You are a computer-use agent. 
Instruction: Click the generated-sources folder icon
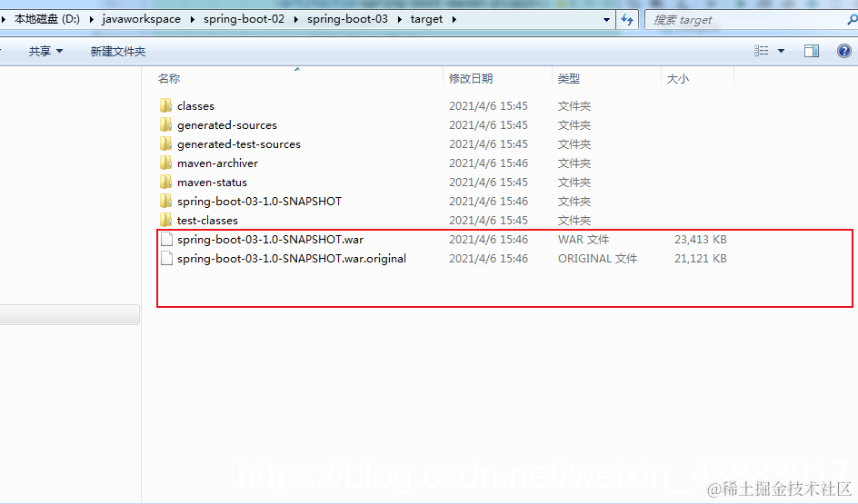point(165,124)
